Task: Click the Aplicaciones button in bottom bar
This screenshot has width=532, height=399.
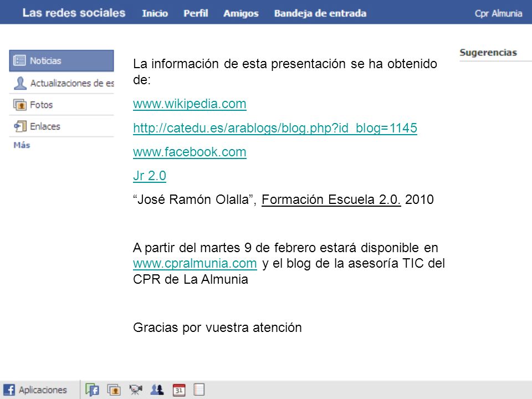Action: coord(35,390)
